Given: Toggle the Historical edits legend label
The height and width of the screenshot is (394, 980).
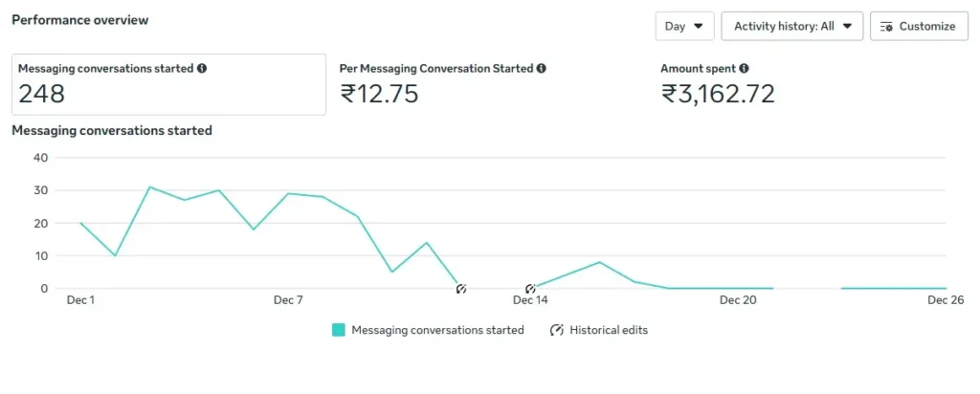Looking at the screenshot, I should (x=609, y=330).
